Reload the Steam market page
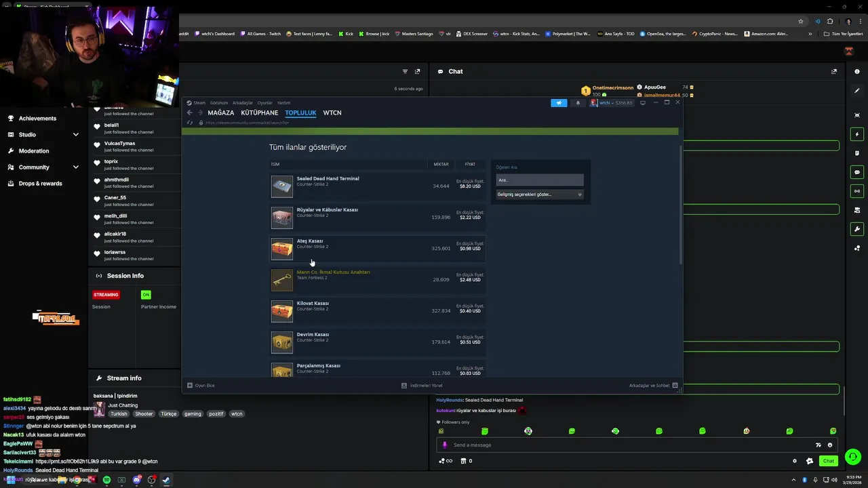The width and height of the screenshot is (868, 488). click(190, 123)
